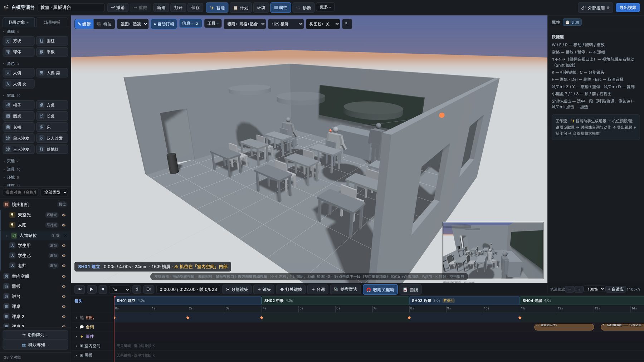This screenshot has height=362, width=644.
Task: Add a keyframe with 打关键帧
Action: point(291,289)
